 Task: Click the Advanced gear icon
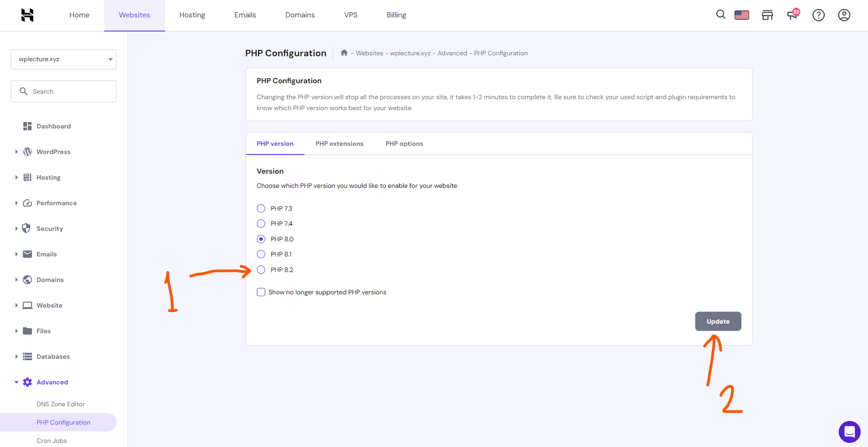point(27,382)
